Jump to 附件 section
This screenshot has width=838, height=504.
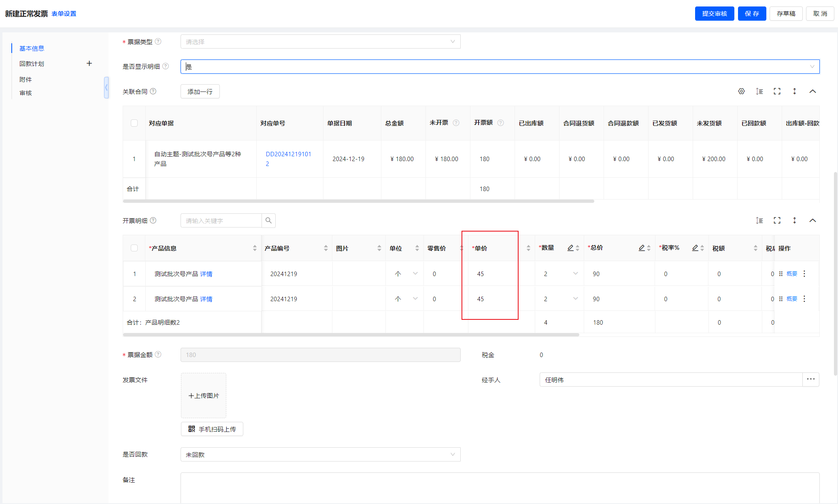coord(26,79)
